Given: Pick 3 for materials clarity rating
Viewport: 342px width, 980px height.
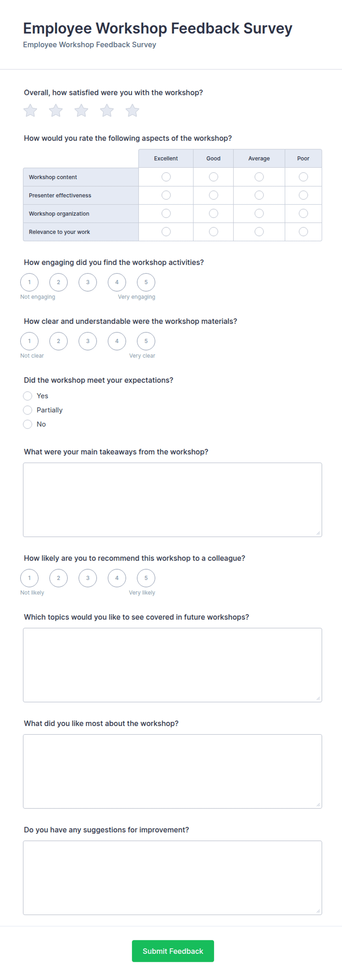Looking at the screenshot, I should (x=88, y=341).
